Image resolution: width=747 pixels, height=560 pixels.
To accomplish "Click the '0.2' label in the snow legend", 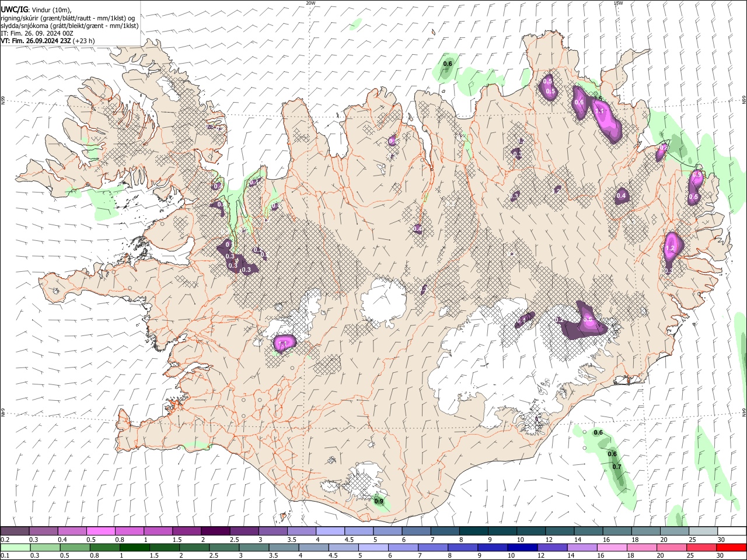I will [x=4, y=540].
